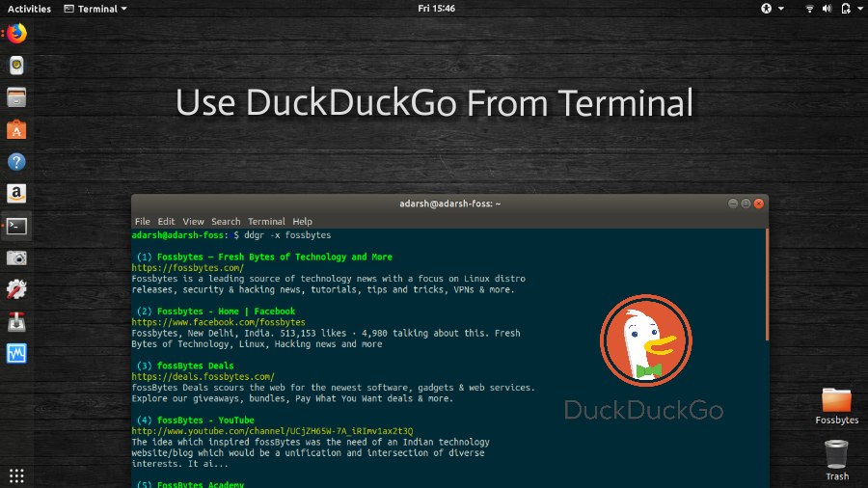Click result title 'fossBytes Deals'
The image size is (868, 488).
pos(196,366)
